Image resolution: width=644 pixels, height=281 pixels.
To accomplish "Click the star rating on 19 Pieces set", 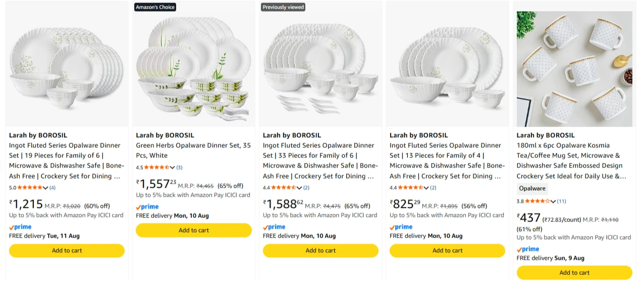I will click(30, 188).
